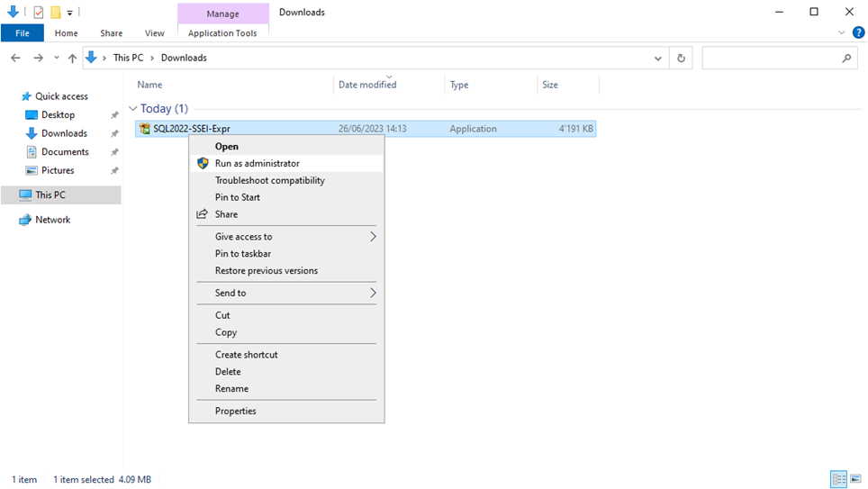Image resolution: width=868 pixels, height=489 pixels.
Task: Click the Share icon in context menu
Action: (x=202, y=214)
